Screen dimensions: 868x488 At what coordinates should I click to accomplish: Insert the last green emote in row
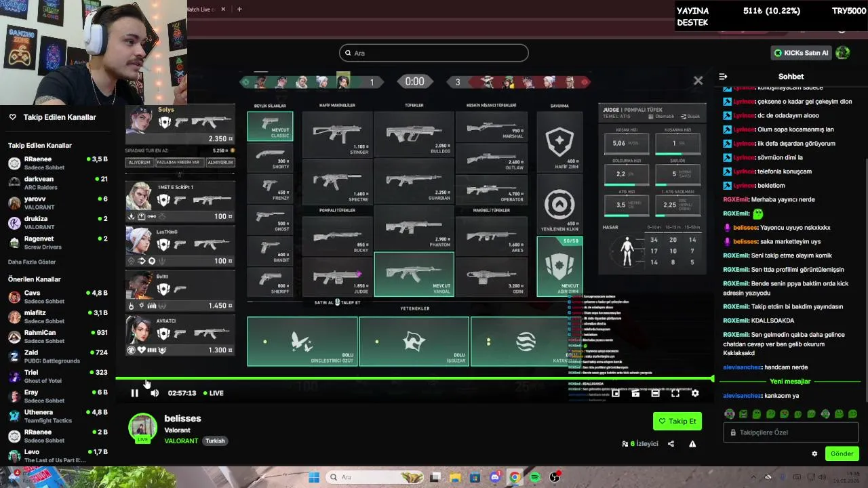click(852, 413)
